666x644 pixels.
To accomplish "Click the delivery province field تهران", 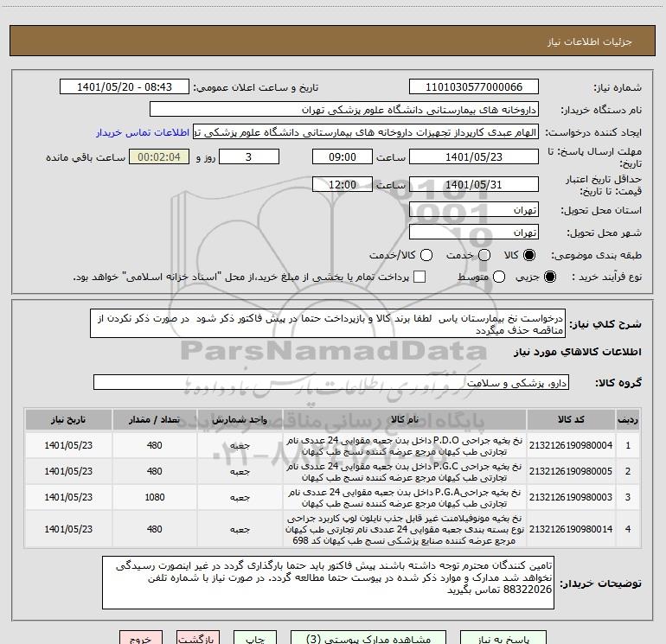I will 474,210.
